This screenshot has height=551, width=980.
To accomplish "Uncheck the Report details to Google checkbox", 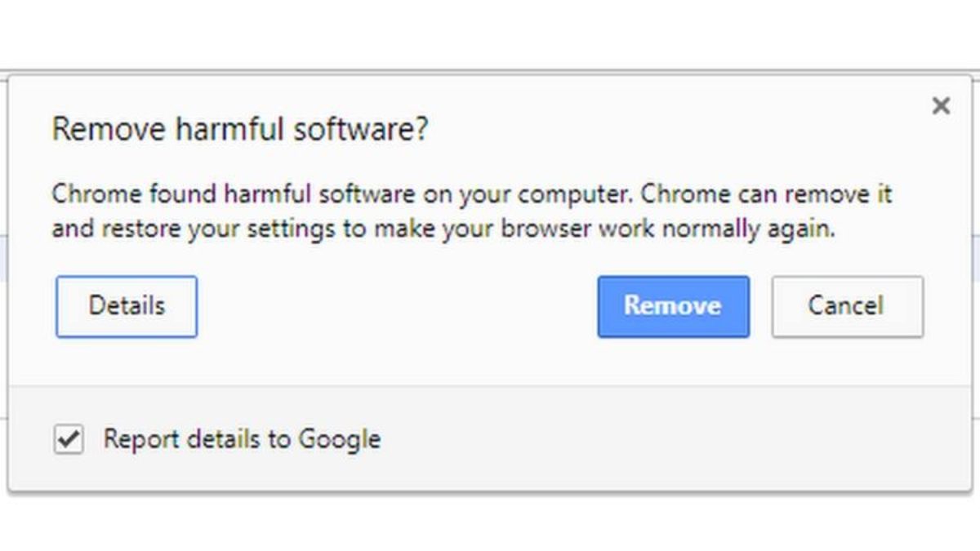I will coord(69,440).
